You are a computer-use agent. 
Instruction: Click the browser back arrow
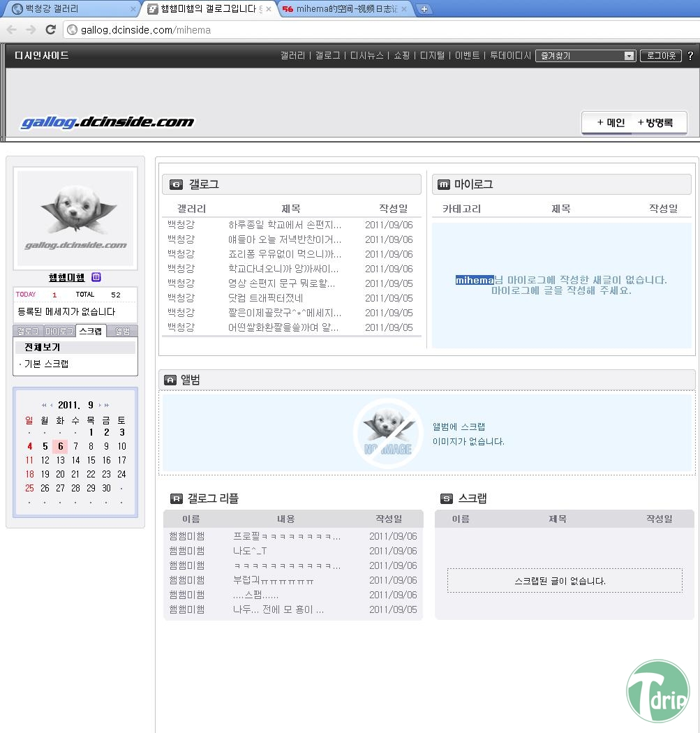[x=12, y=30]
